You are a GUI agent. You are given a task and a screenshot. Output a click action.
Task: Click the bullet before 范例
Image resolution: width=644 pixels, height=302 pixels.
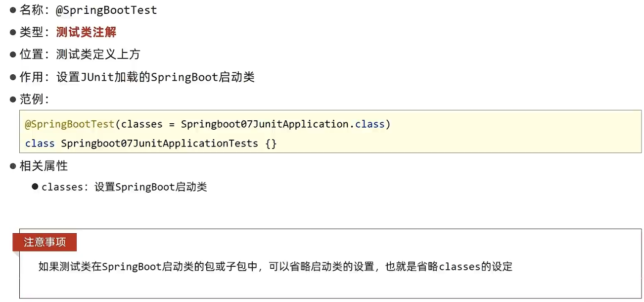13,100
